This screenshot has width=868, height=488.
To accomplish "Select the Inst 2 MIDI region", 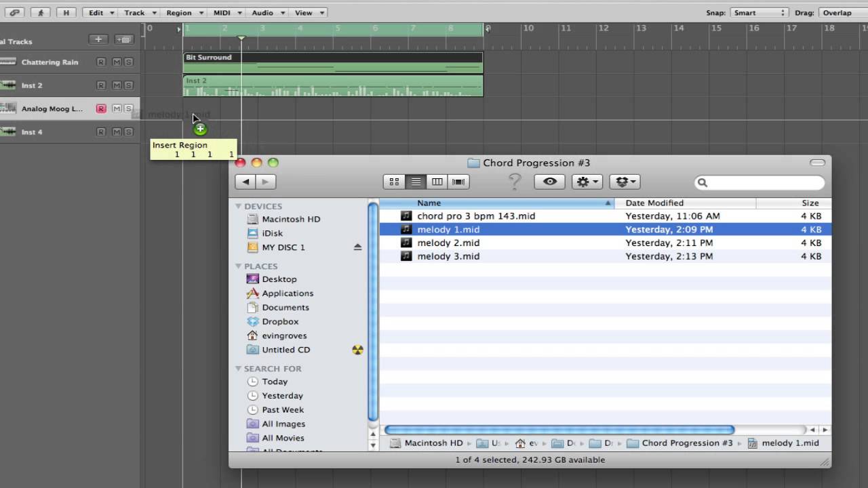I will (333, 85).
